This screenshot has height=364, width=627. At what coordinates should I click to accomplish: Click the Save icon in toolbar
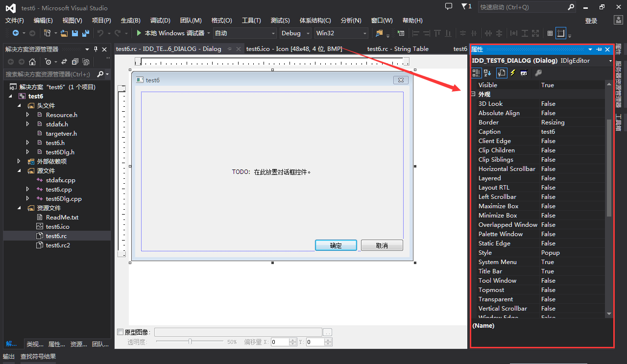(75, 33)
